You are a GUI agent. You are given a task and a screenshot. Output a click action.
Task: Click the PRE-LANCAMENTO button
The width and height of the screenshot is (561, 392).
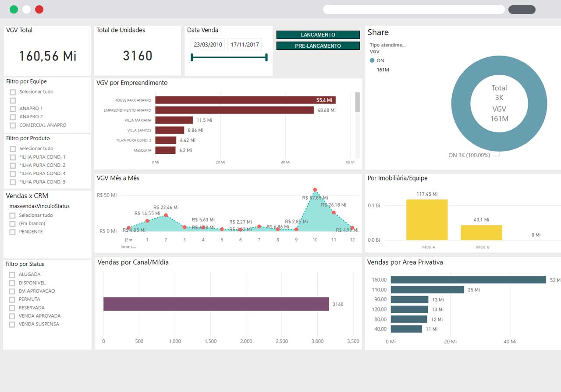click(x=318, y=46)
